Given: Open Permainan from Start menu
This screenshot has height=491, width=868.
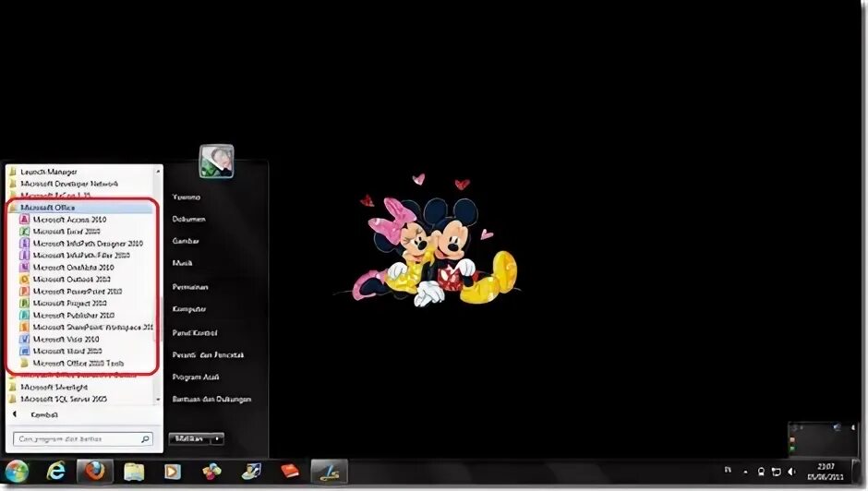Looking at the screenshot, I should point(190,287).
